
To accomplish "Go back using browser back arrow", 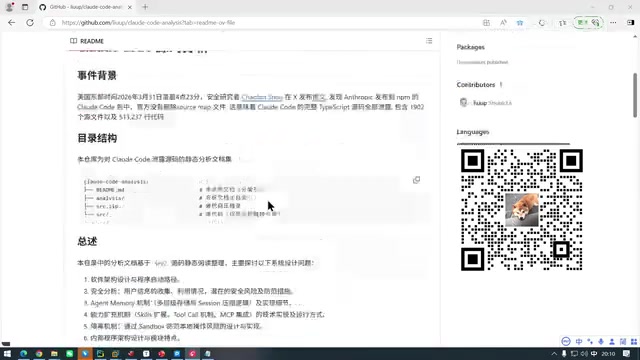I will [11, 23].
